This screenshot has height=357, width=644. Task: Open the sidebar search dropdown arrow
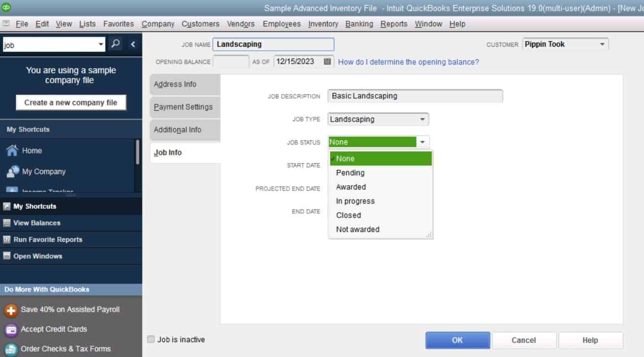coord(101,44)
